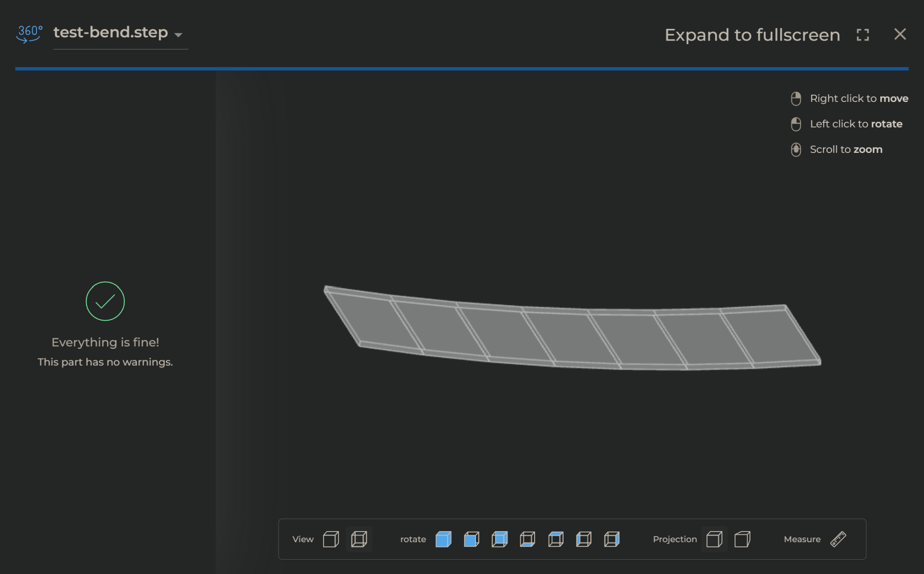
Task: Click the "View" toolbar label
Action: coord(303,539)
